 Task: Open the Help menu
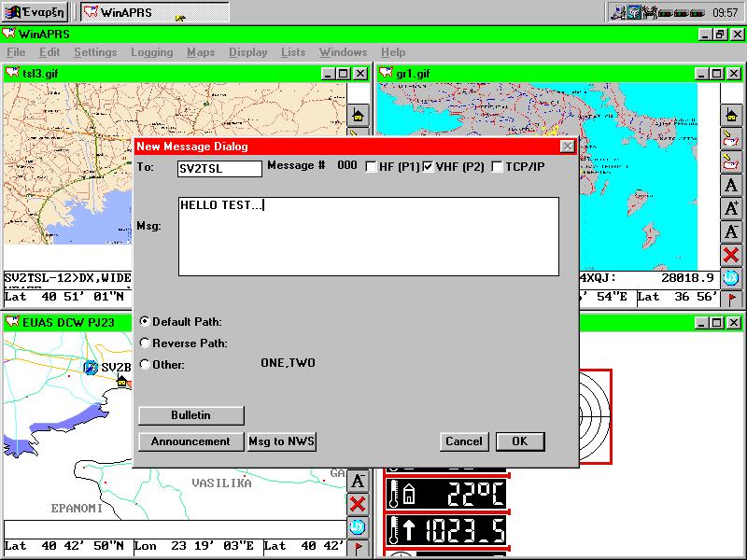click(393, 52)
